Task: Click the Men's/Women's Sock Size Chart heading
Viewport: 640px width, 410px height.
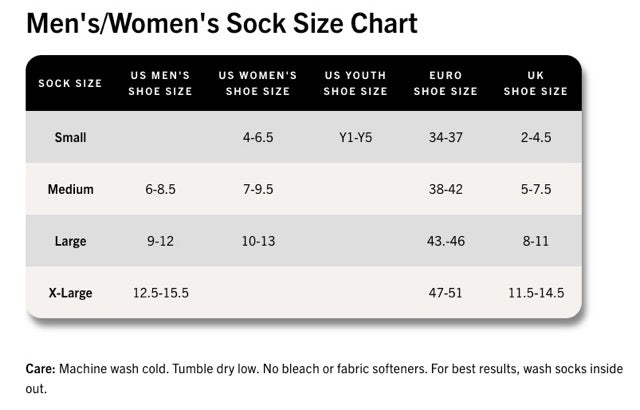Action: (221, 24)
